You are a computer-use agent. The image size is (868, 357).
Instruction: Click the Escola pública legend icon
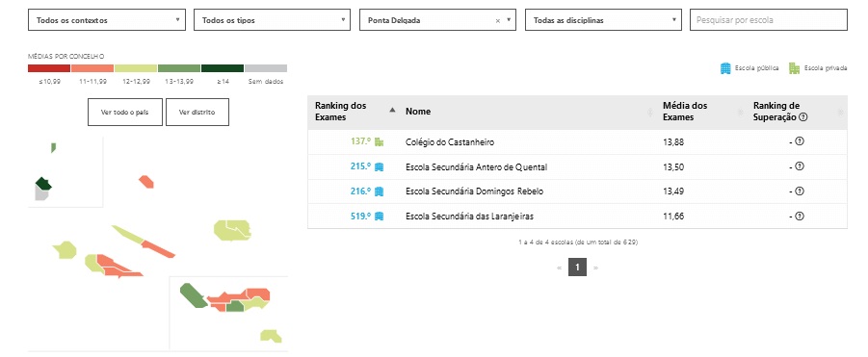coord(725,68)
